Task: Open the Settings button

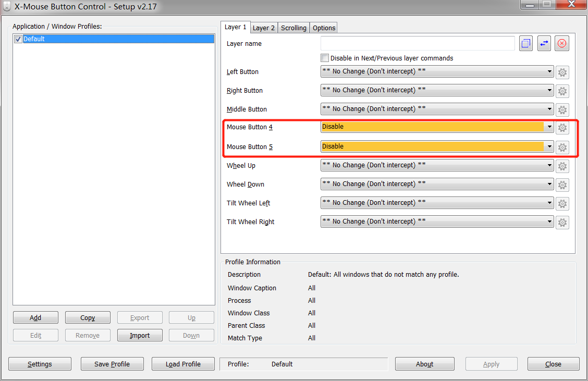Action: pyautogui.click(x=40, y=364)
